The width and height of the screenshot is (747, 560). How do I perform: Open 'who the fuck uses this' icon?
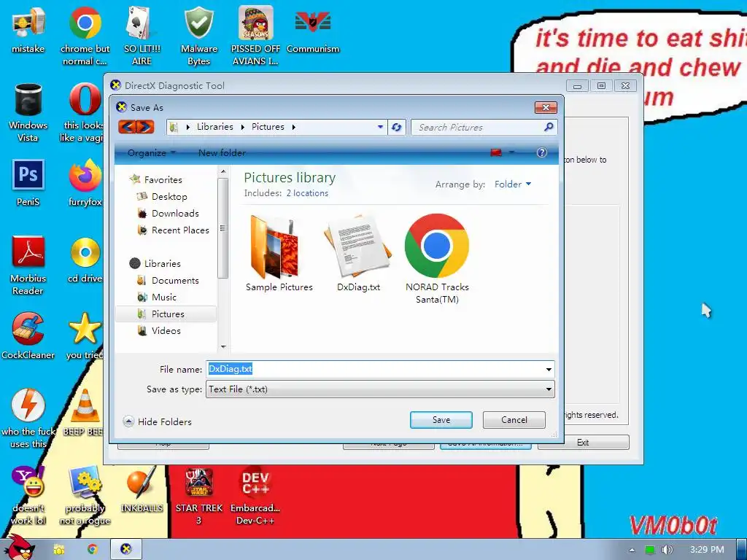[x=28, y=419]
